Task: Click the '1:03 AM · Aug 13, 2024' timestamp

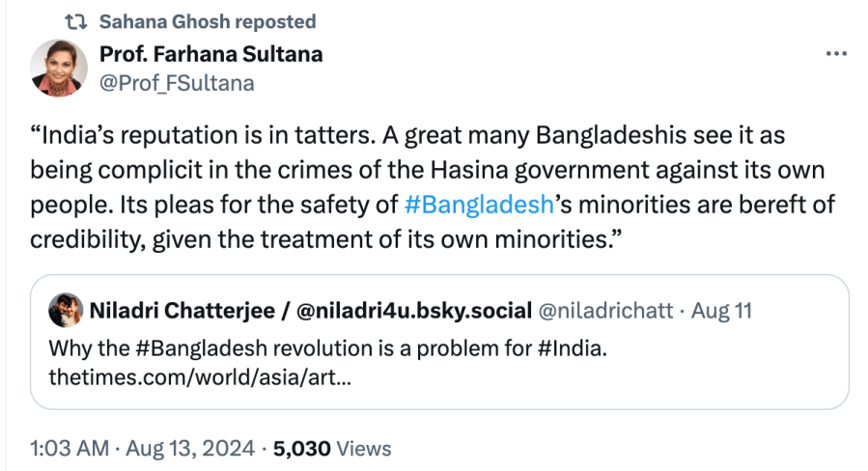Action: point(144,448)
